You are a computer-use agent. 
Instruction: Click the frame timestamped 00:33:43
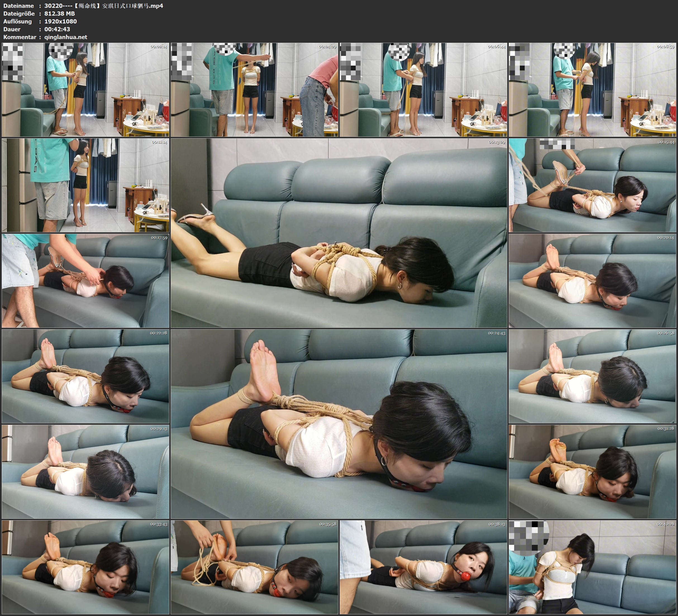point(85,567)
